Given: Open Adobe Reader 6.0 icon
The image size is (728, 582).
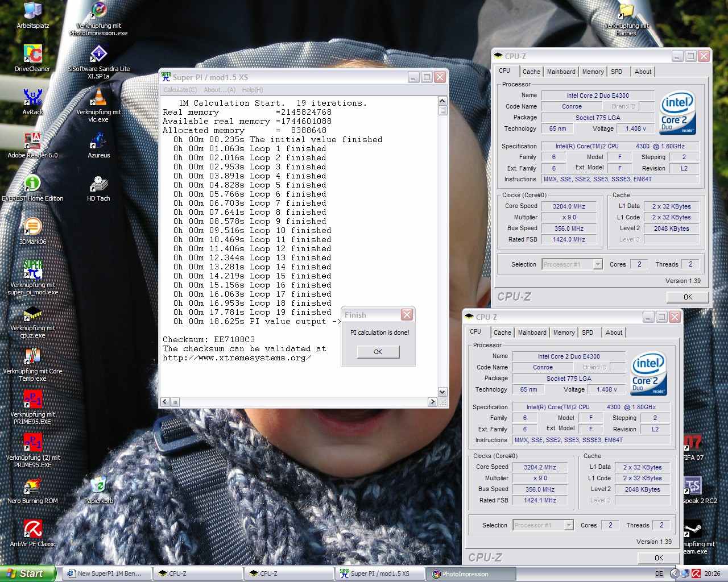Looking at the screenshot, I should click(32, 145).
